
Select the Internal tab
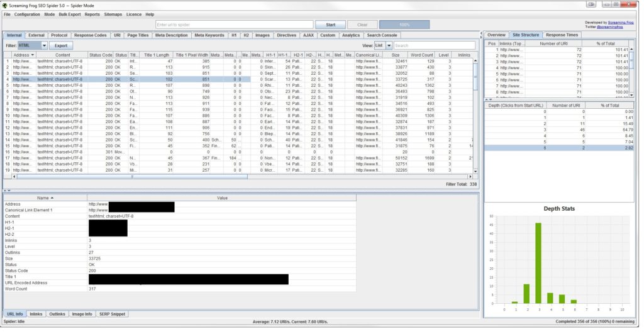14,35
